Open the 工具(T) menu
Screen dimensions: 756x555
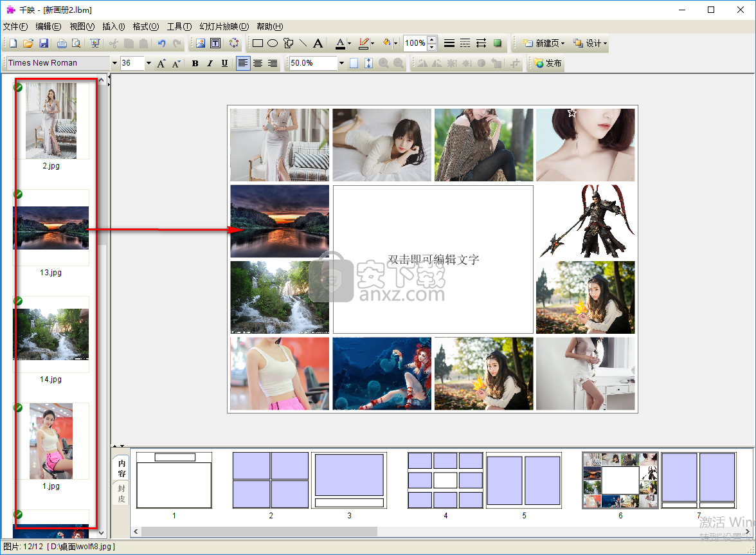[179, 26]
